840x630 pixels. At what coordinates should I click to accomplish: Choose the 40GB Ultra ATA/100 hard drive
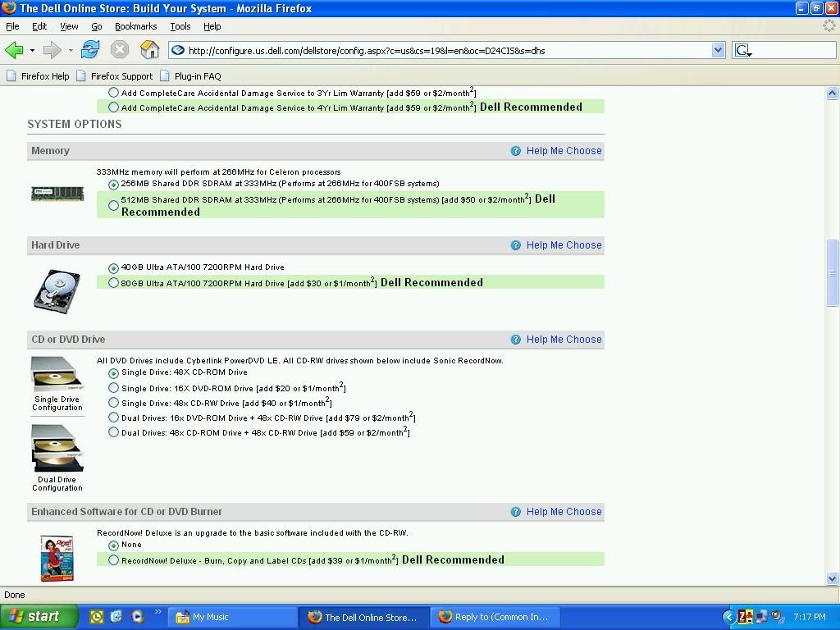pyautogui.click(x=113, y=268)
